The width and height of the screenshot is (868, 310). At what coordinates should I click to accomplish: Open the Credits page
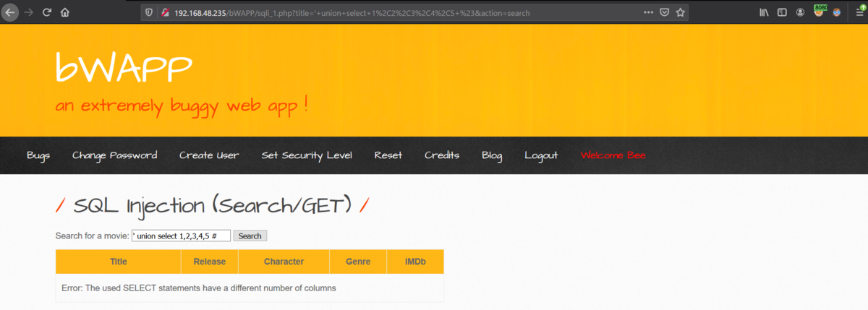(442, 155)
